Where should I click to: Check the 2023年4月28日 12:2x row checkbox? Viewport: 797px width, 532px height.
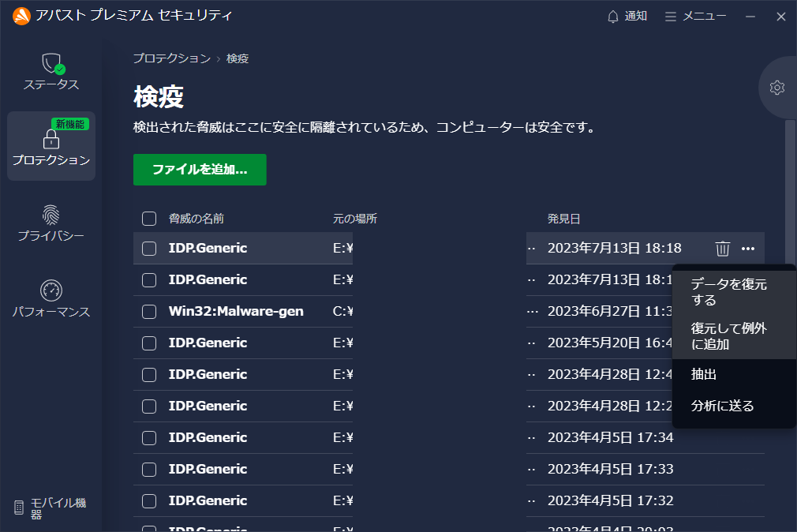149,406
